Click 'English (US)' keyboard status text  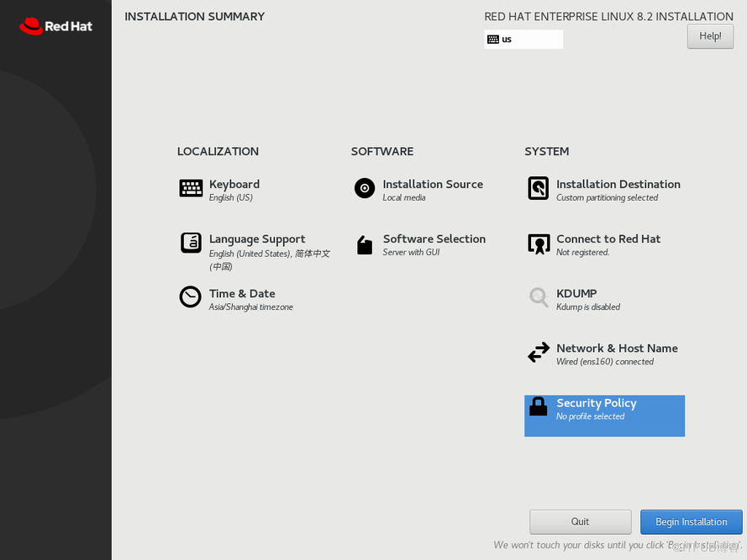(x=231, y=197)
